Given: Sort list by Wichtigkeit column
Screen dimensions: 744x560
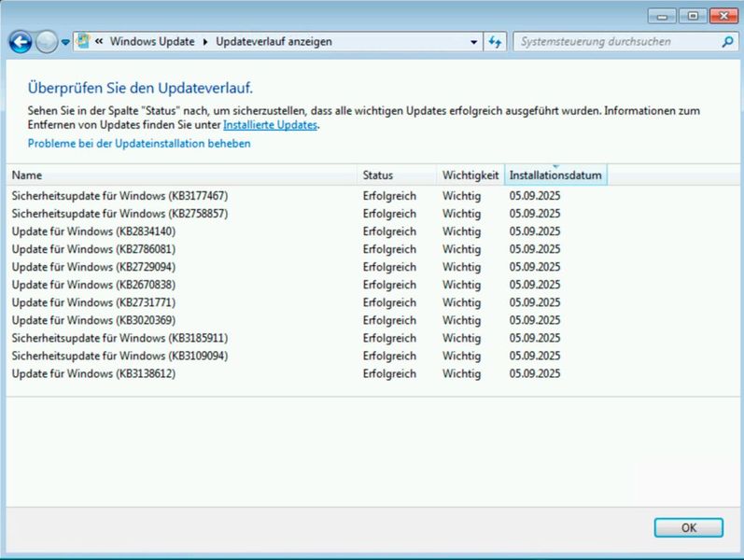Looking at the screenshot, I should click(x=470, y=175).
